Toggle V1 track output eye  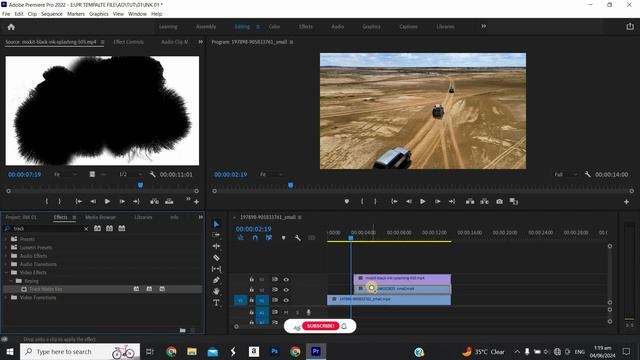pyautogui.click(x=286, y=300)
